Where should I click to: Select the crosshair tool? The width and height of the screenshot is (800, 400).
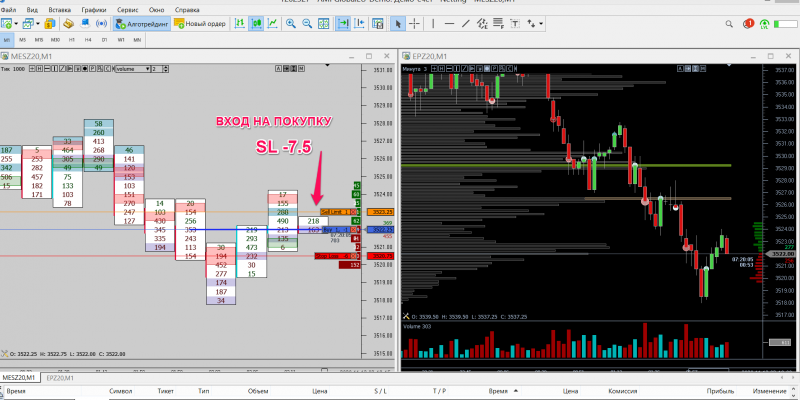click(414, 23)
